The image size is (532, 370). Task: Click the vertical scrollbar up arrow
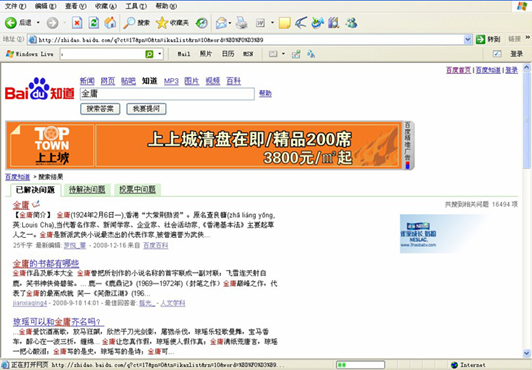point(527,67)
